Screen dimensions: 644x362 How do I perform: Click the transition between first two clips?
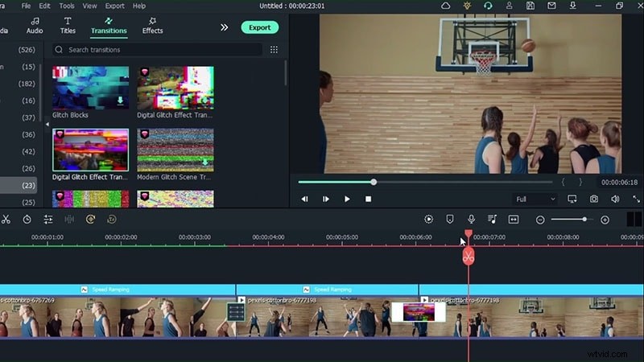[x=236, y=313]
